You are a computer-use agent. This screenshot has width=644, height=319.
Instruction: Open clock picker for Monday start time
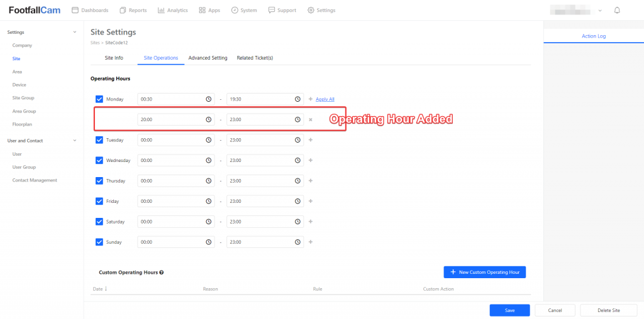tap(208, 99)
